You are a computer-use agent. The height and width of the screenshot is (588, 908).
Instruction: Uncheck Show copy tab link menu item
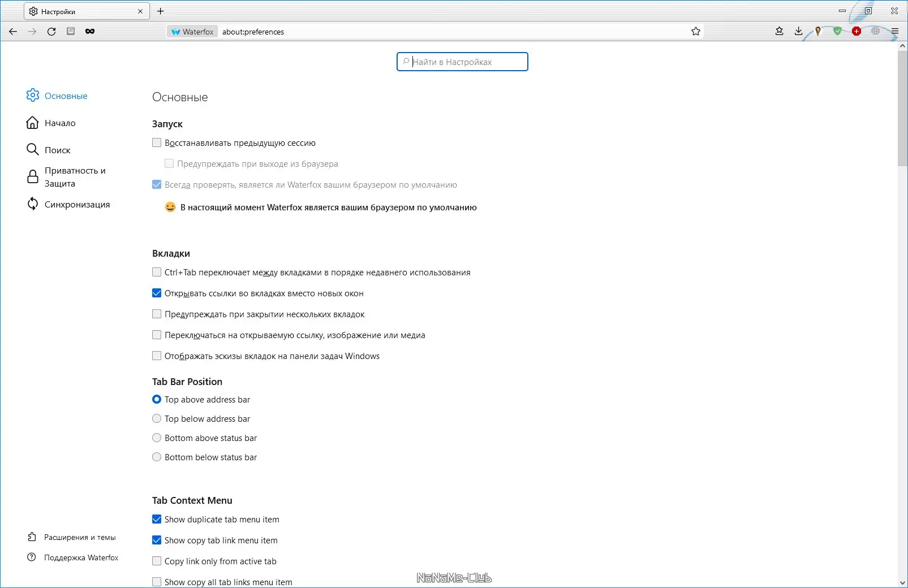(157, 540)
